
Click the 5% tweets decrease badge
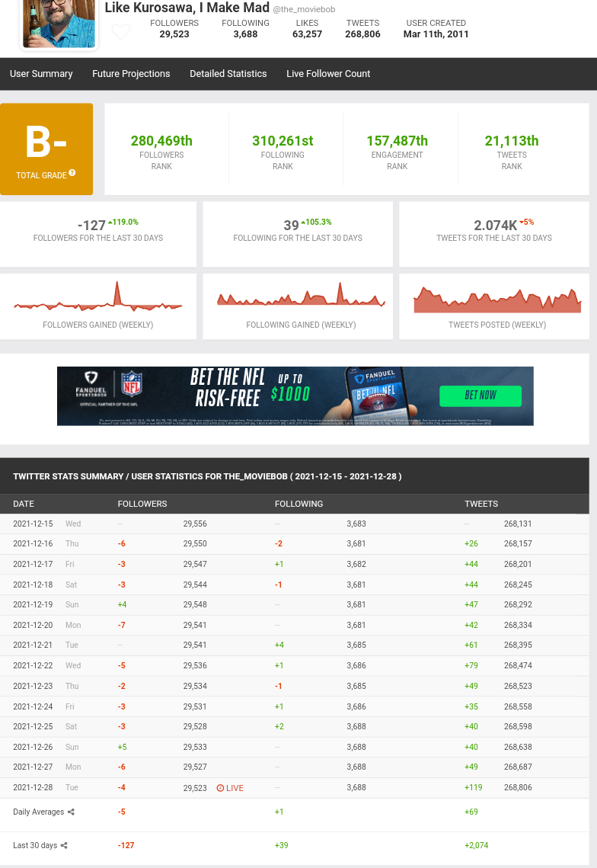click(527, 222)
